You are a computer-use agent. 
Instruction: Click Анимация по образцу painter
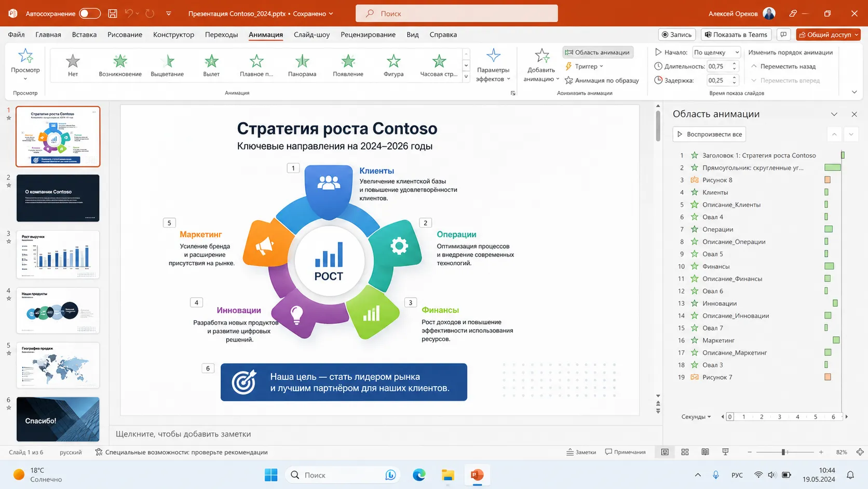coord(602,81)
